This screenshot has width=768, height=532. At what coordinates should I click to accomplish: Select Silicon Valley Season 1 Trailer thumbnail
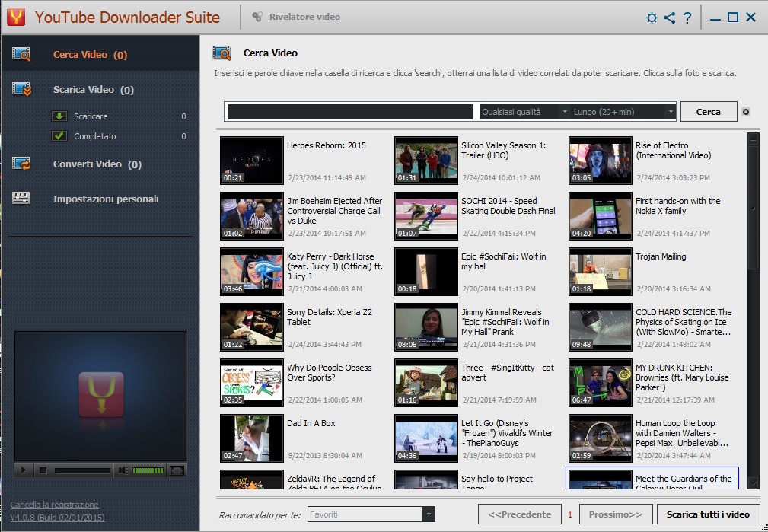(x=426, y=160)
